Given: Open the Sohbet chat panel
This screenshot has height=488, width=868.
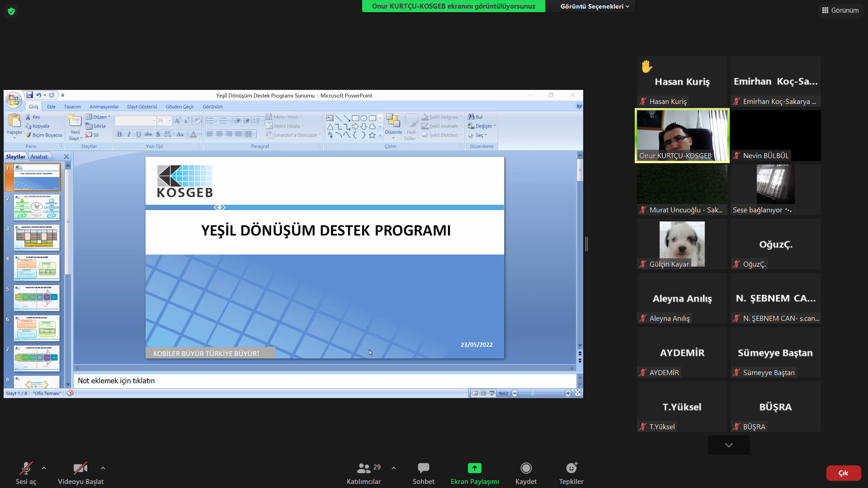Looking at the screenshot, I should 423,468.
